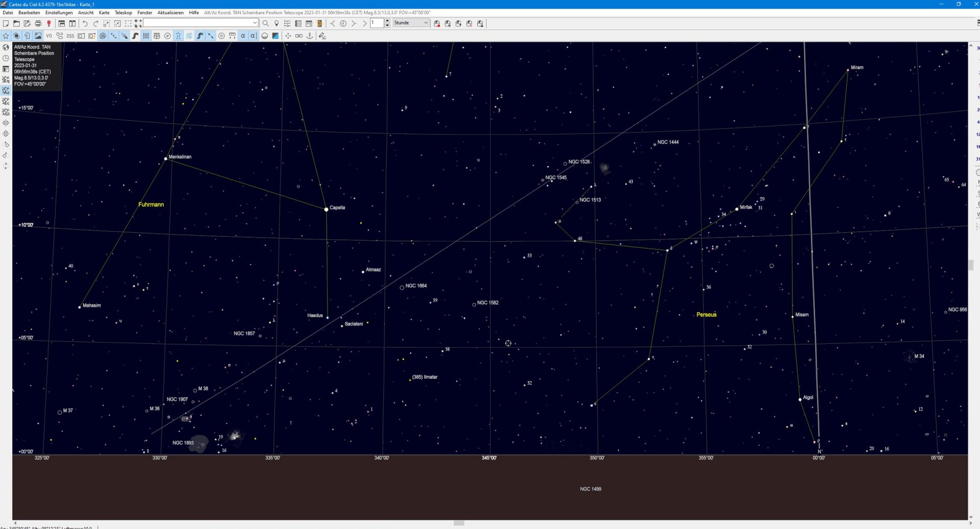This screenshot has width=980, height=529.
Task: Click the set time to now clock icon
Action: pos(343,23)
